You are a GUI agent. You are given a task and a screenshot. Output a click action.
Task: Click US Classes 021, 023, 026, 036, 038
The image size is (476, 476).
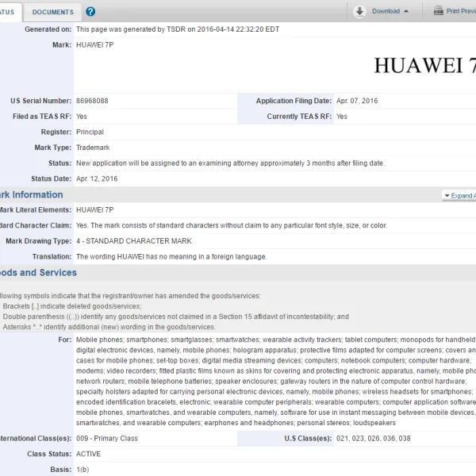tap(373, 439)
